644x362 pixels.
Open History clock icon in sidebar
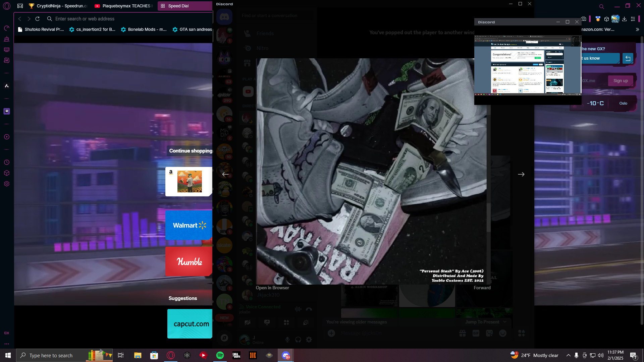coord(7,163)
